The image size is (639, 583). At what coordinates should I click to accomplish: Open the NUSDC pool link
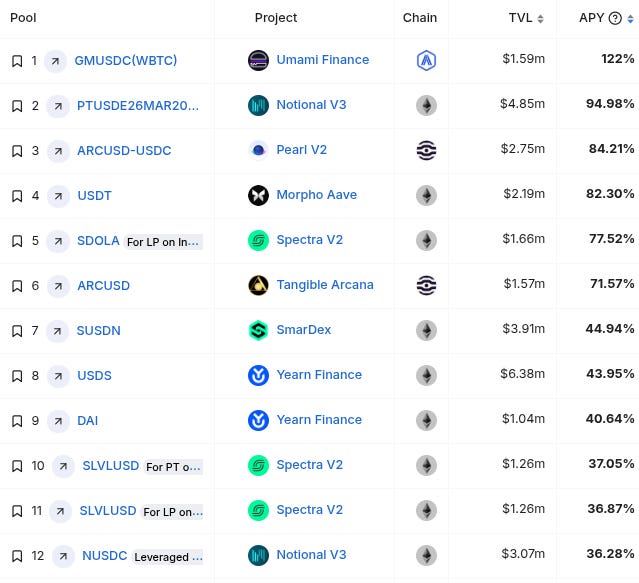(105, 556)
